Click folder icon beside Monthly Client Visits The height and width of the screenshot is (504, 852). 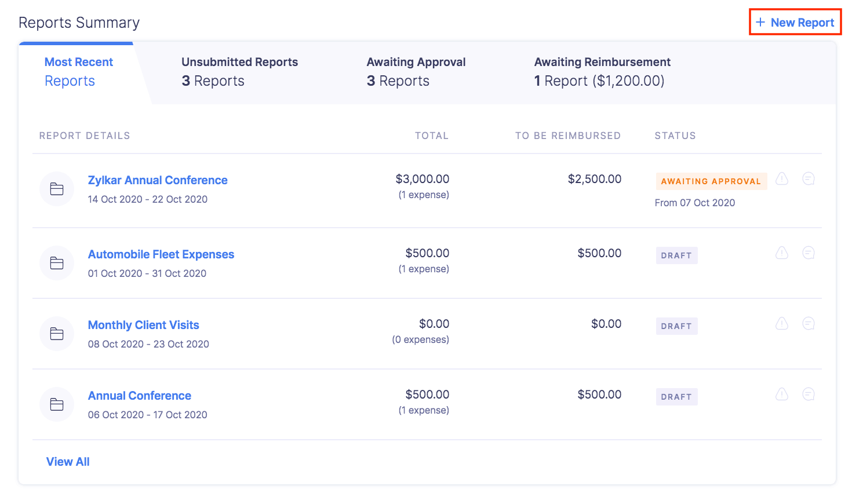coord(57,334)
